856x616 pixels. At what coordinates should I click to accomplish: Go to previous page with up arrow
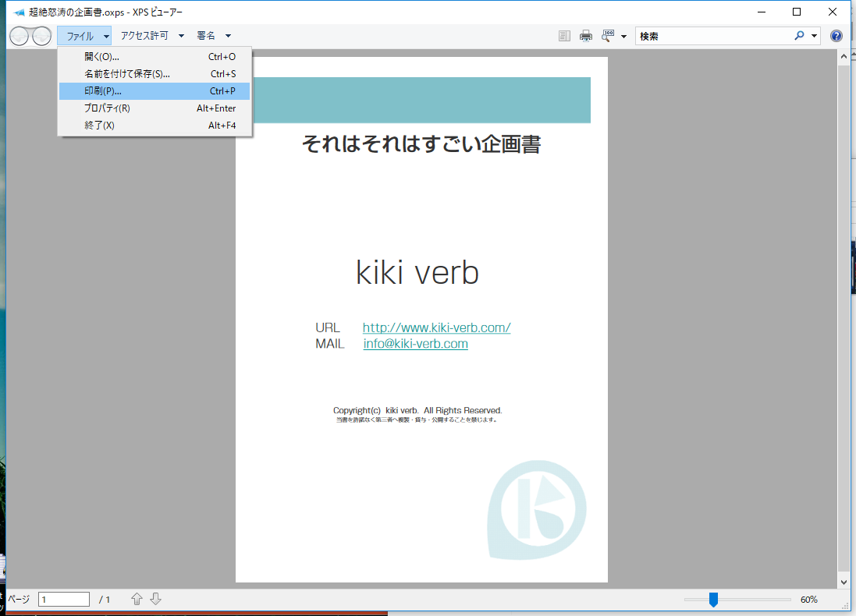[x=137, y=599]
